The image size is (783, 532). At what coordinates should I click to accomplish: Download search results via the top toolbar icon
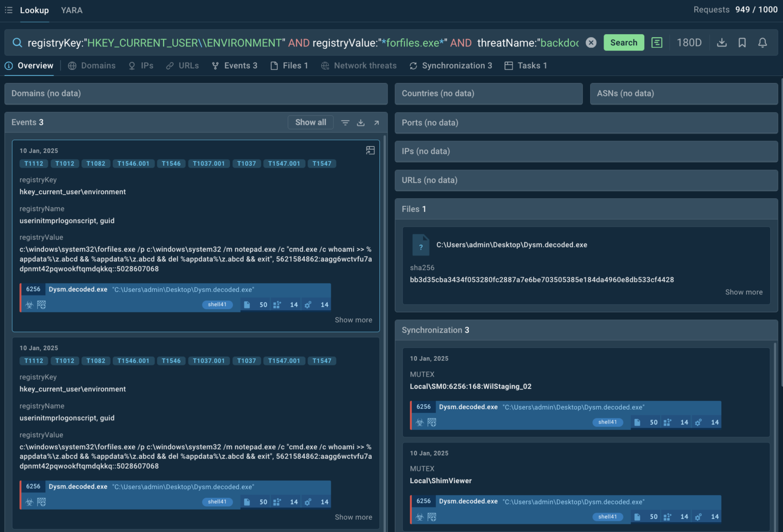point(721,43)
